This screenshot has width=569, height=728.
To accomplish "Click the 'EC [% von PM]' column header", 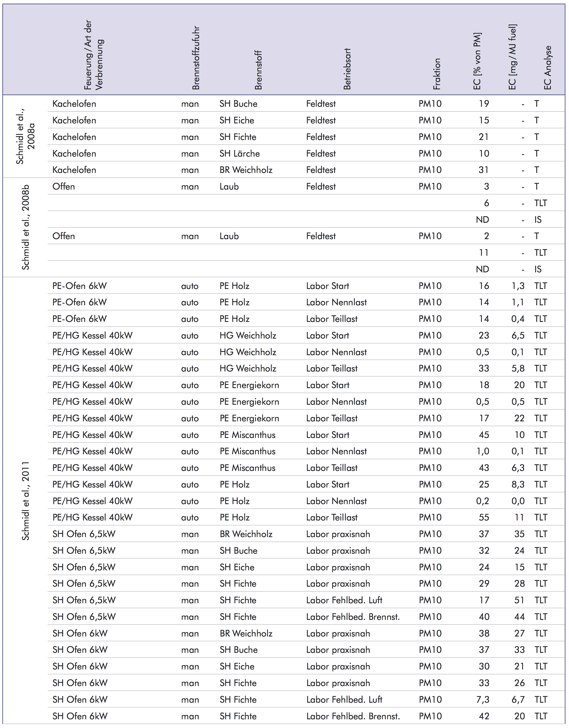I will click(x=477, y=61).
